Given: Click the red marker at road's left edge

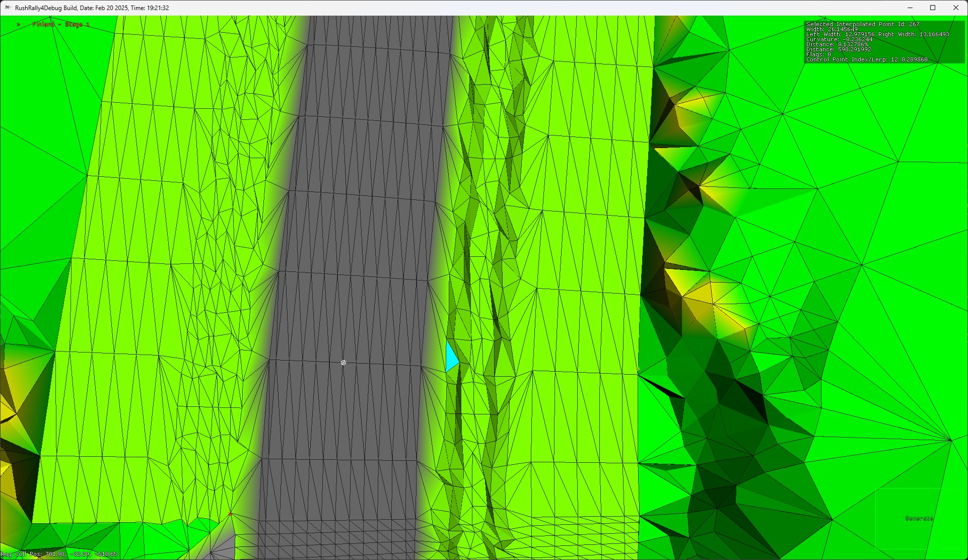Looking at the screenshot, I should pos(231,514).
